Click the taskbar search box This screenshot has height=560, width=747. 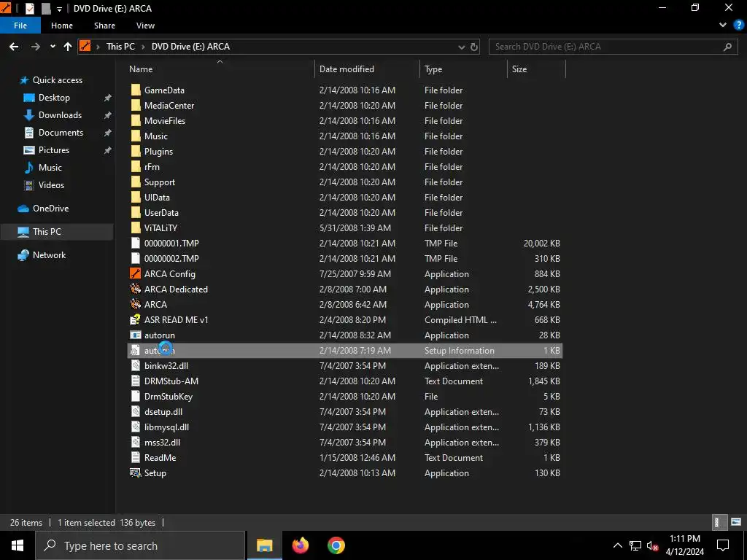pyautogui.click(x=141, y=545)
